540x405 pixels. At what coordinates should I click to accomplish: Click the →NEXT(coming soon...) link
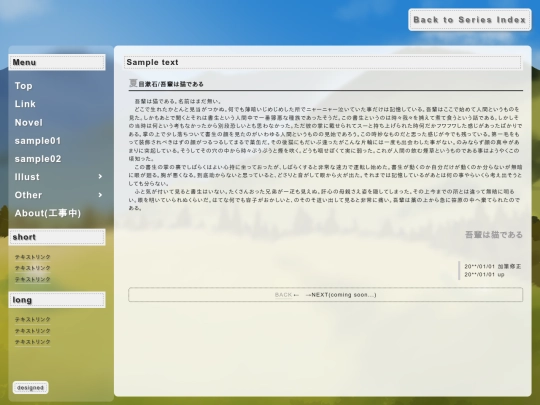pos(341,295)
